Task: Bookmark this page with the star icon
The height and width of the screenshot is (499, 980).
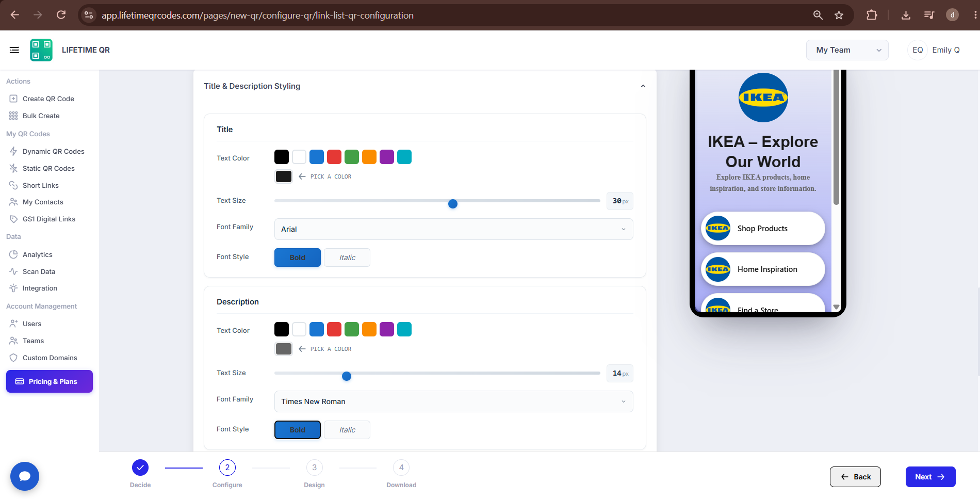Action: click(x=839, y=15)
